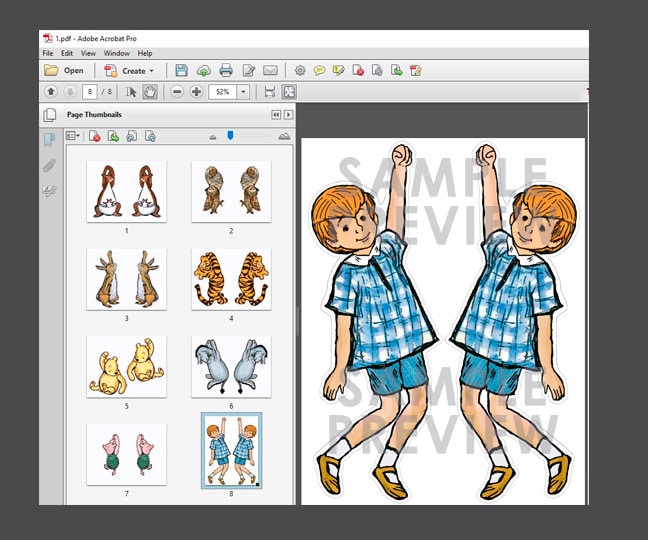
Task: Expand the Create dropdown menu
Action: coord(152,71)
